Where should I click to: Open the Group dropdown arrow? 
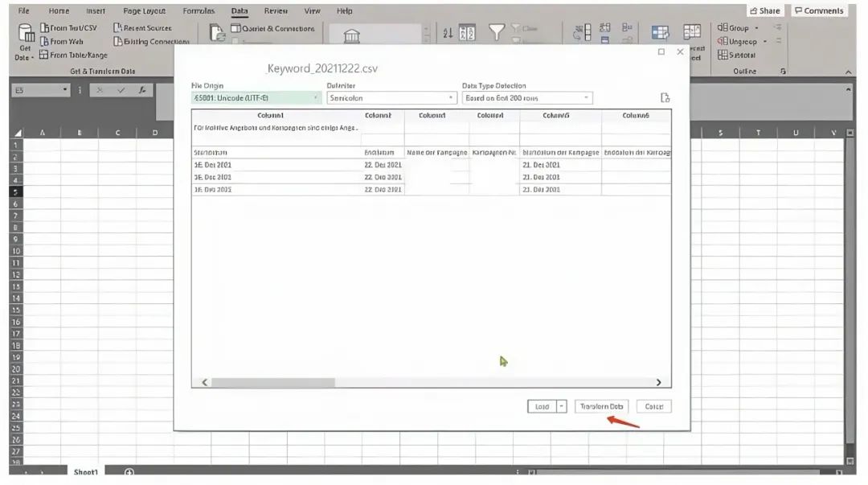point(757,28)
